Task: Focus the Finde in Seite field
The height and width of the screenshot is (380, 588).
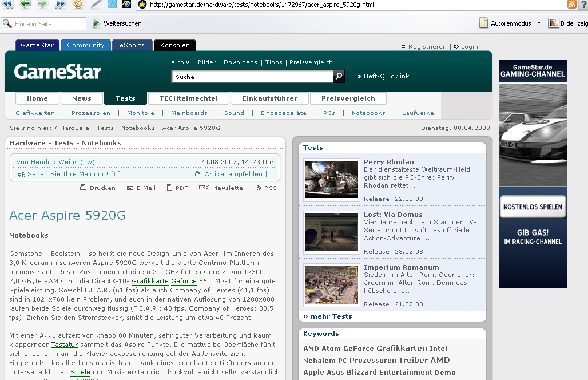Action: 44,23
